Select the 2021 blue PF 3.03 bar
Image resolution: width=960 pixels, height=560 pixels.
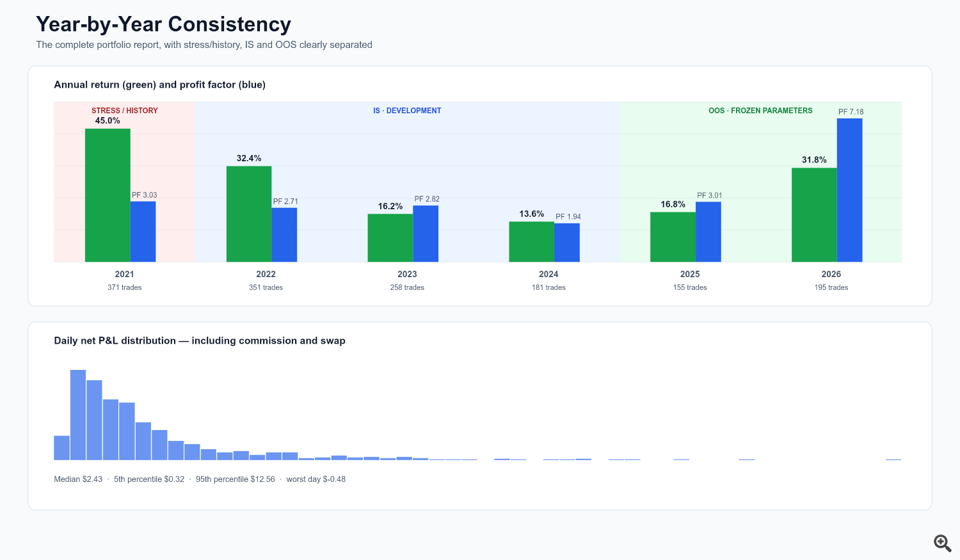pos(143,232)
